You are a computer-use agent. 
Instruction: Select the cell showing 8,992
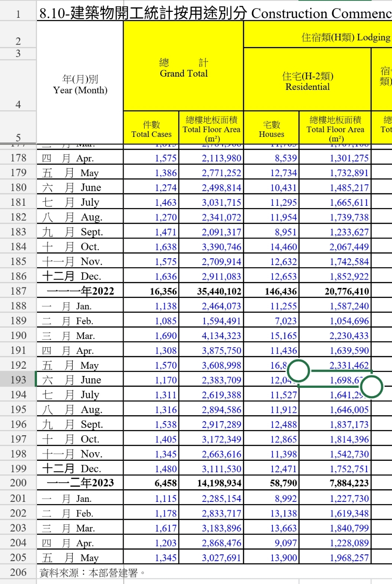click(272, 498)
